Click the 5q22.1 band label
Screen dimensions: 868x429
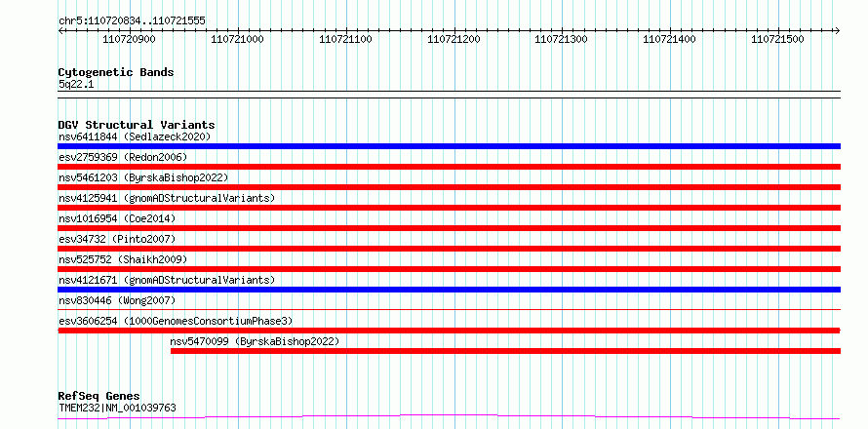pyautogui.click(x=76, y=85)
